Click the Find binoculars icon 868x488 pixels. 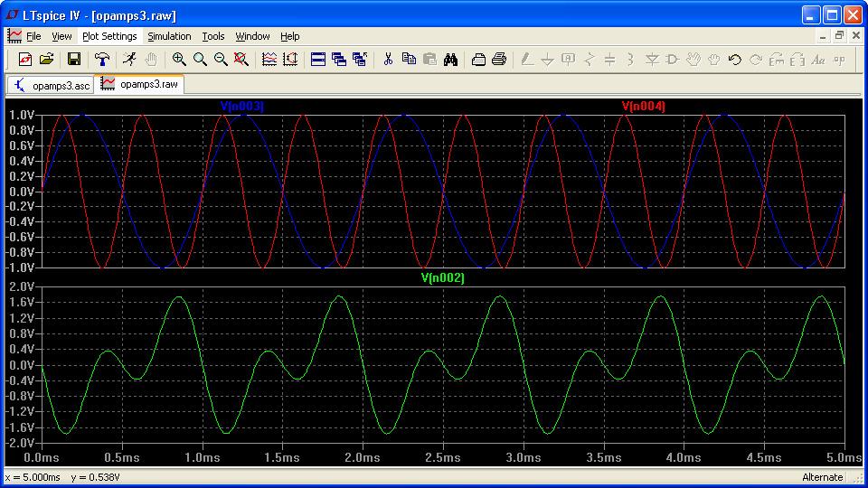click(450, 60)
